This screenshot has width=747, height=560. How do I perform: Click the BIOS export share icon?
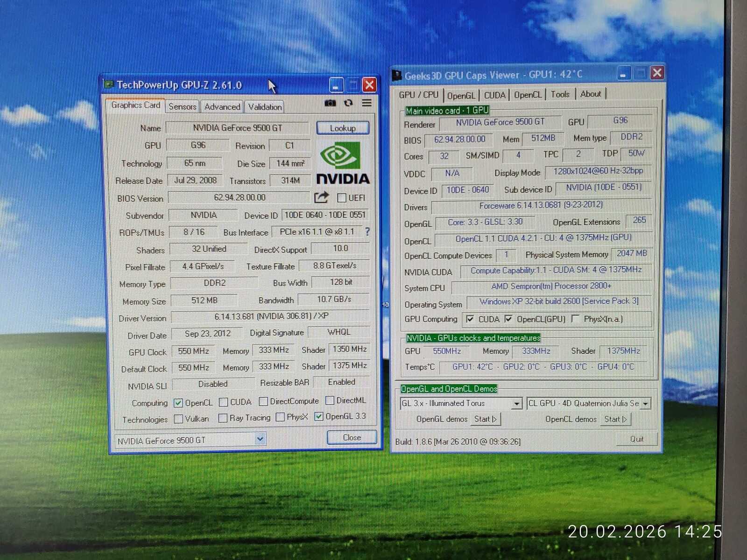pos(321,197)
